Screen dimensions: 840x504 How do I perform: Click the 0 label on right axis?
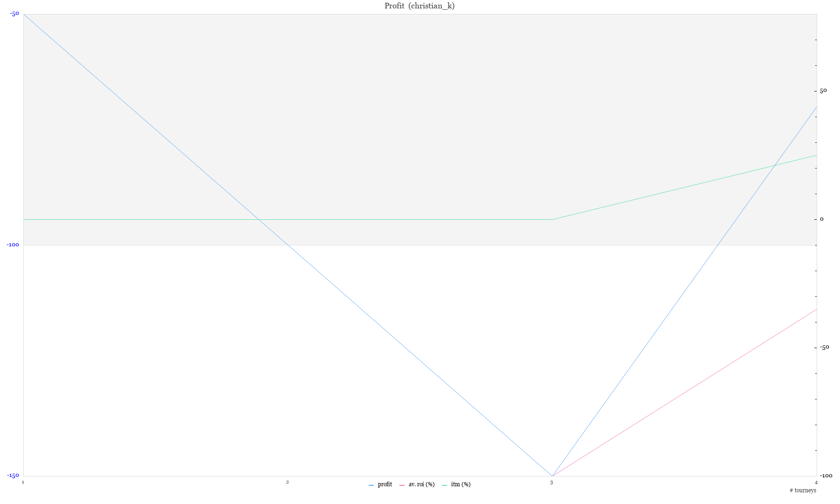pyautogui.click(x=822, y=219)
